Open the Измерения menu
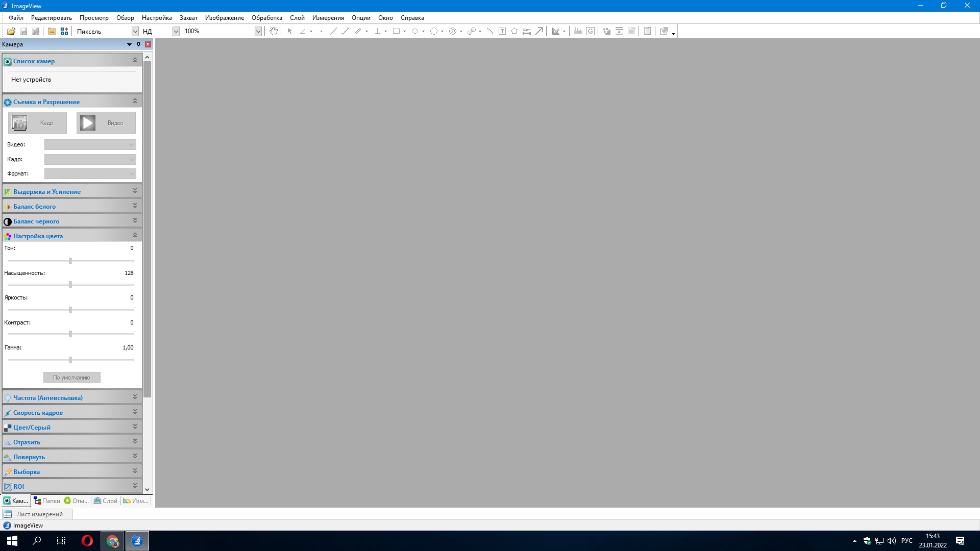Screen dimensions: 980x551 tap(328, 18)
